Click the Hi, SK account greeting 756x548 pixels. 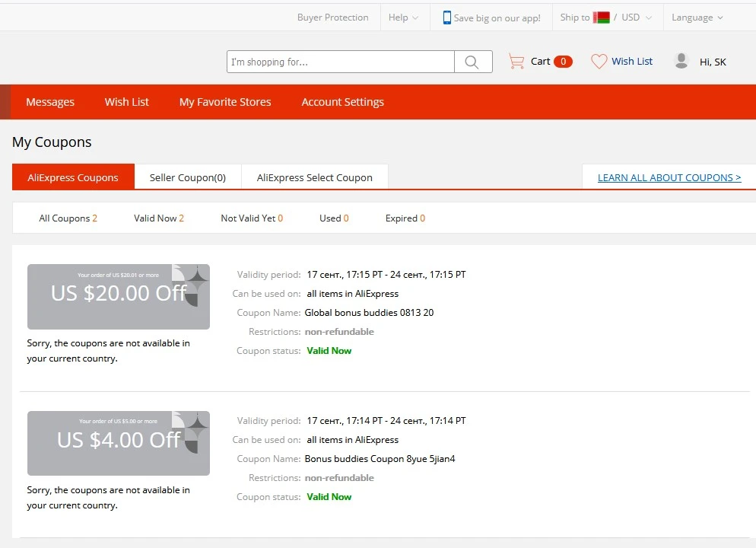coord(713,62)
